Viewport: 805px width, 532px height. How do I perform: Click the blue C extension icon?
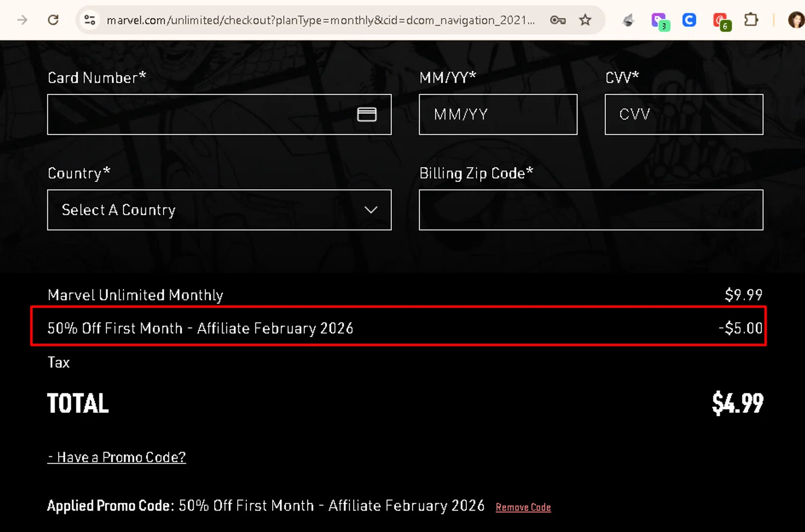[x=689, y=20]
